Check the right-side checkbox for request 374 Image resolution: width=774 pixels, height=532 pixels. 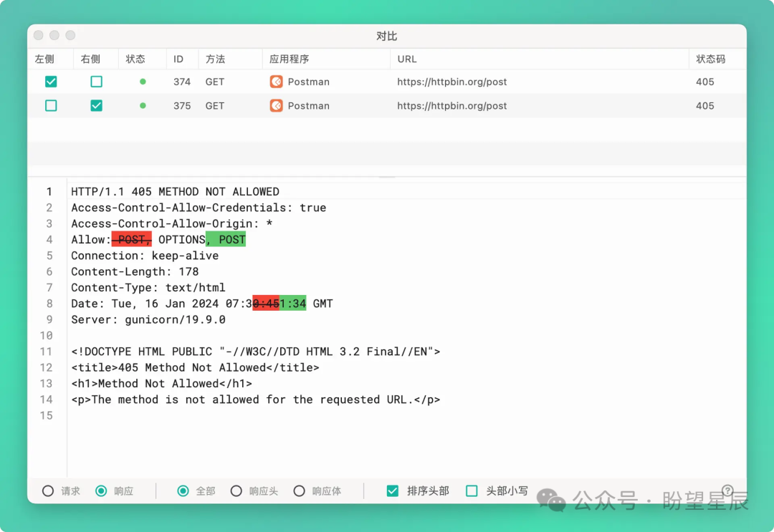[x=96, y=82]
